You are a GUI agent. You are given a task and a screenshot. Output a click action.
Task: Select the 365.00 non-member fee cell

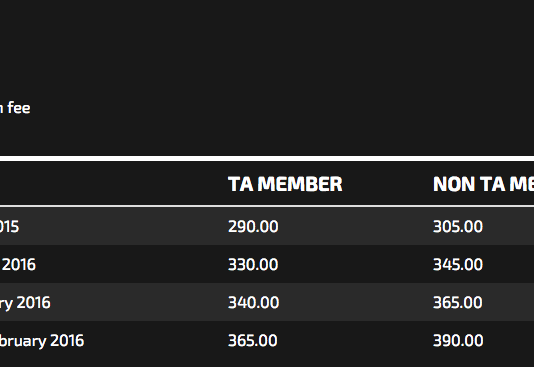(x=458, y=303)
